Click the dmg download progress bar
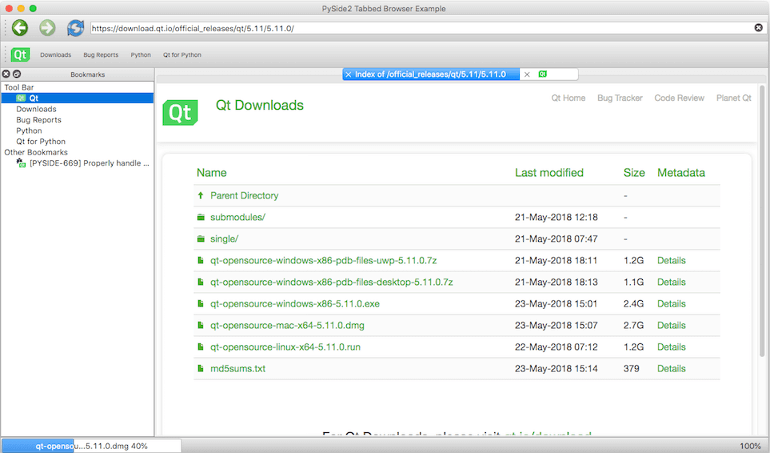 (91, 446)
